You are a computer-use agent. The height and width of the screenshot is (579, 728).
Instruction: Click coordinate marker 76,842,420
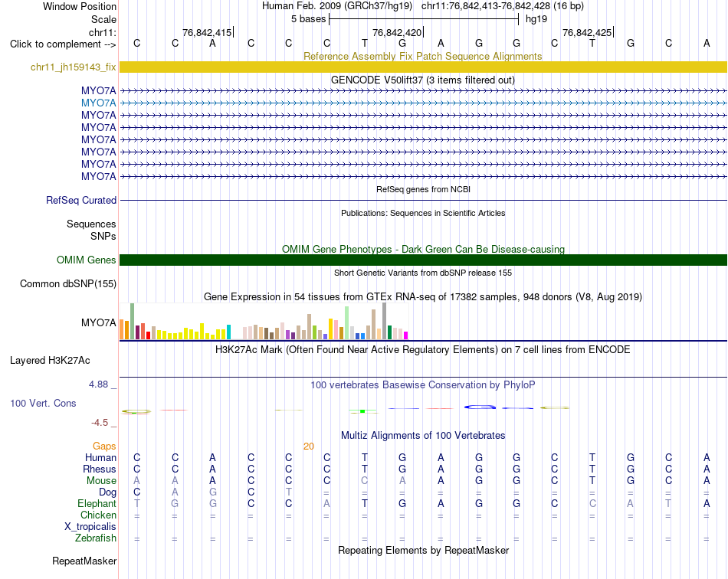coord(397,32)
